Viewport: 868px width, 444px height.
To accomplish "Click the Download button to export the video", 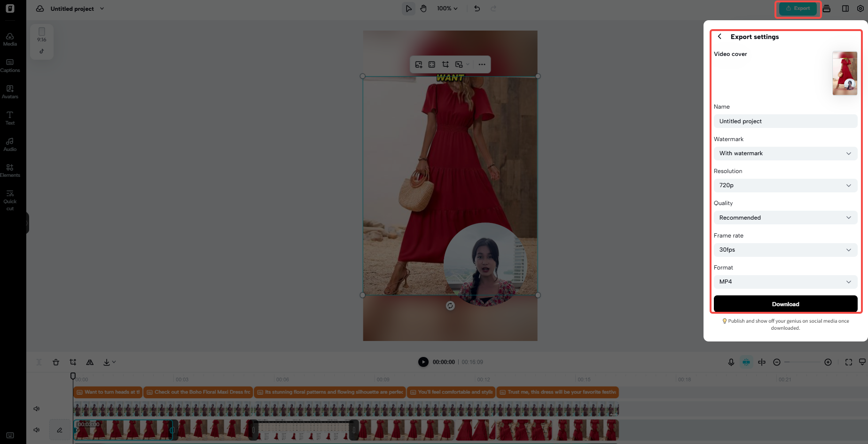I will tap(785, 304).
